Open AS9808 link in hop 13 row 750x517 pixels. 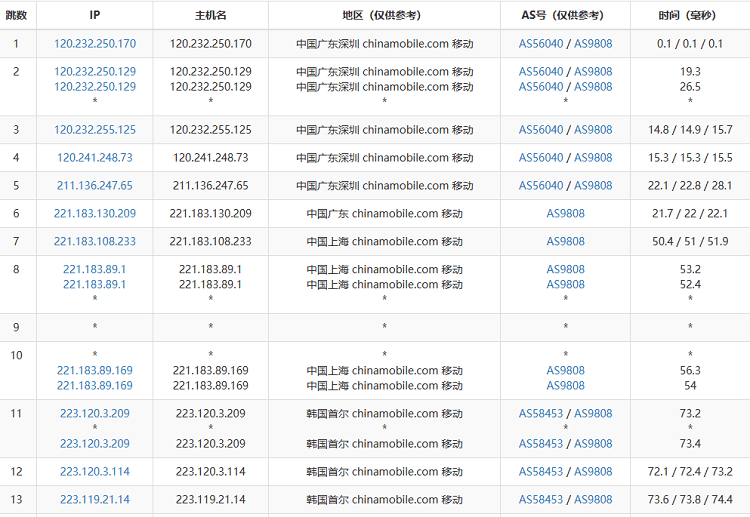[593, 499]
